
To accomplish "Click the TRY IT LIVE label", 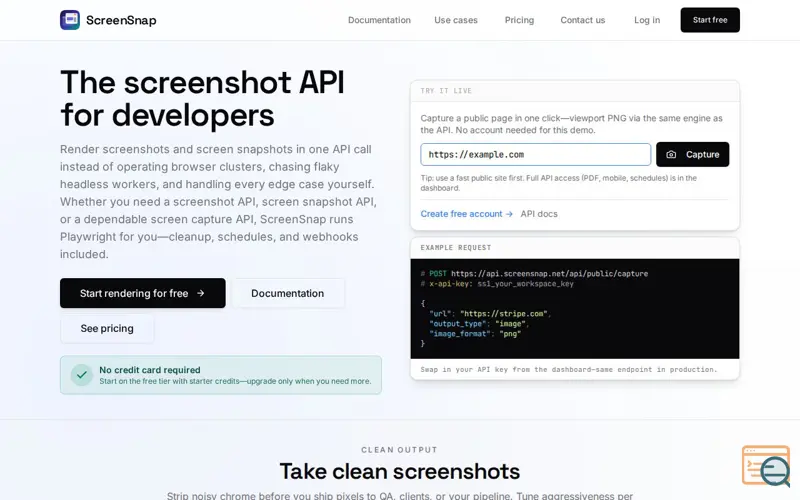I will click(446, 91).
